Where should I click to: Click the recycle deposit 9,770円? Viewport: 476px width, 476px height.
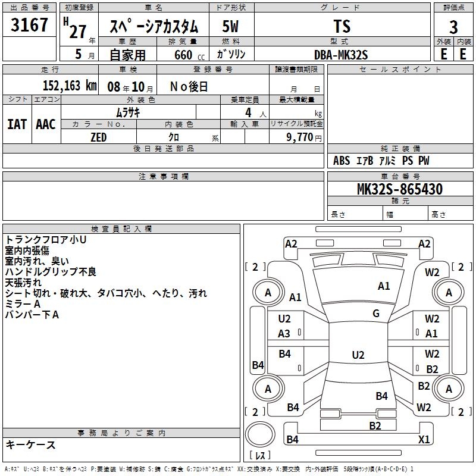(x=304, y=137)
